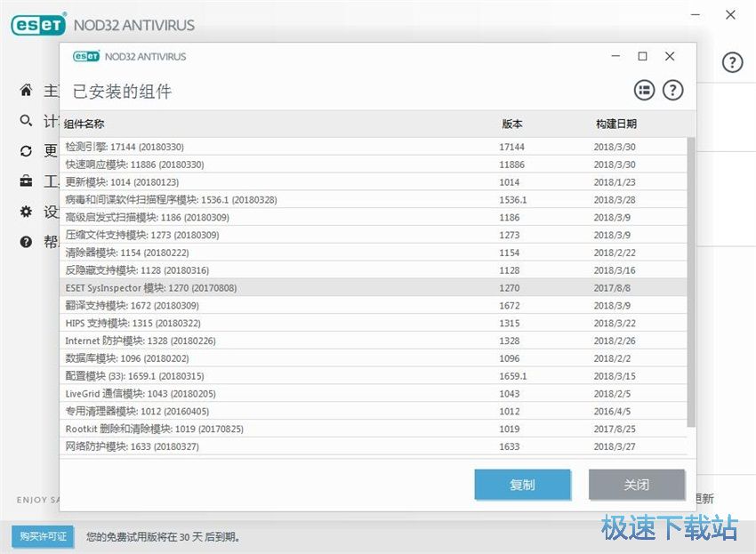Select the 反隐藏支持模块: 1128 row

point(374,270)
